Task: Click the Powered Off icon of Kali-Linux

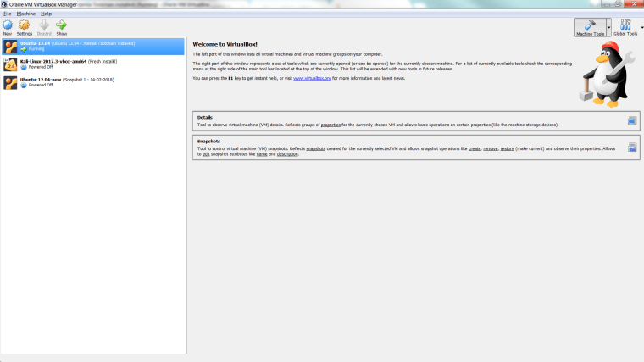Action: point(24,67)
